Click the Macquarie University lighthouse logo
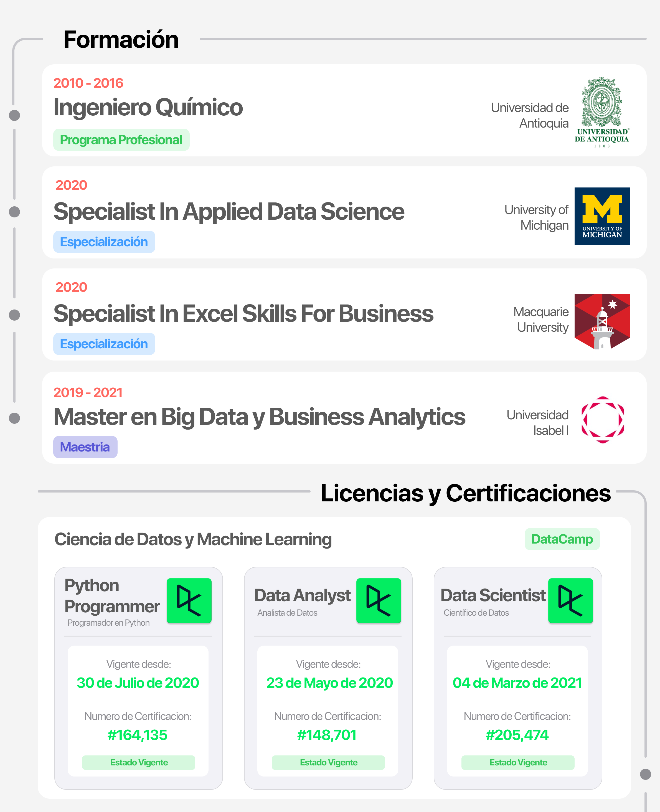Image resolution: width=660 pixels, height=812 pixels. pyautogui.click(x=602, y=322)
